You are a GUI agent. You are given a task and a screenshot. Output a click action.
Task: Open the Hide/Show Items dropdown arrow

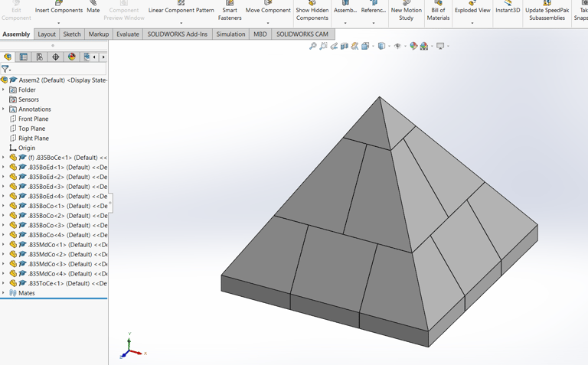[x=405, y=47]
